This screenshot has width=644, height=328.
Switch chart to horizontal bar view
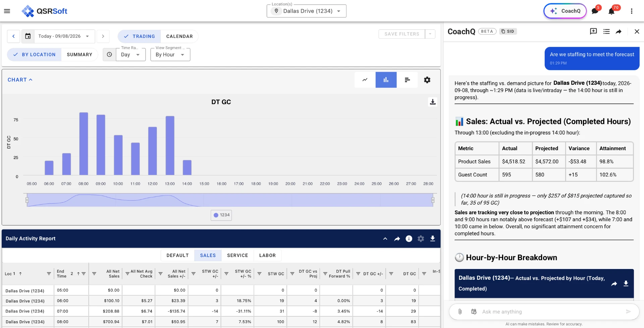pyautogui.click(x=407, y=80)
